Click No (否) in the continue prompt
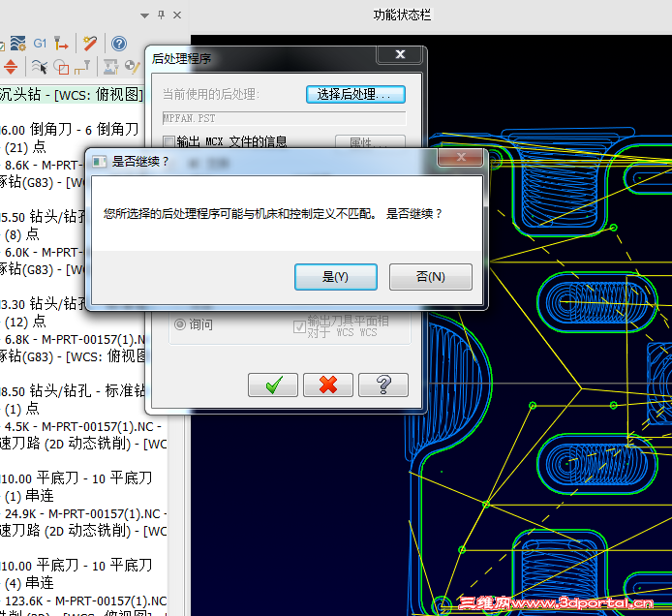672x616 pixels. point(431,277)
